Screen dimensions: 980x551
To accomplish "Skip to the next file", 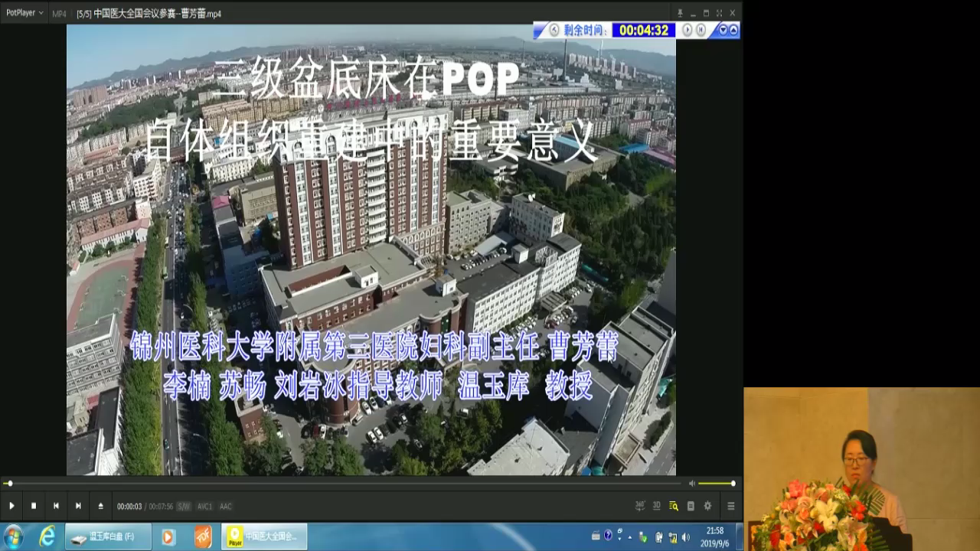I will (78, 506).
